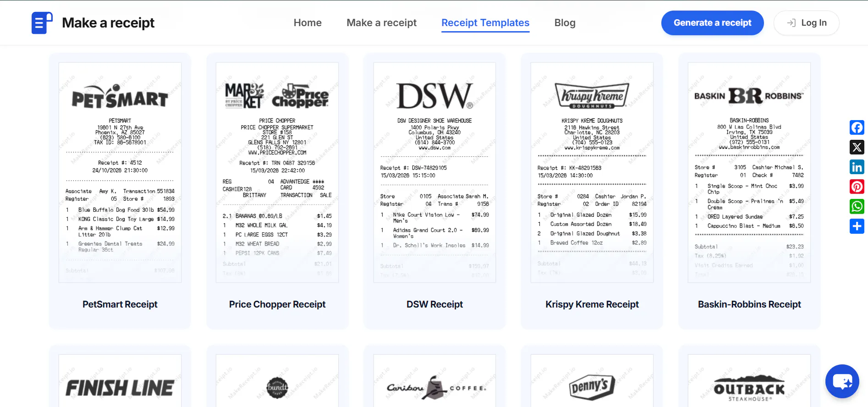The height and width of the screenshot is (407, 868).
Task: Open the live chat bubble
Action: 842,381
